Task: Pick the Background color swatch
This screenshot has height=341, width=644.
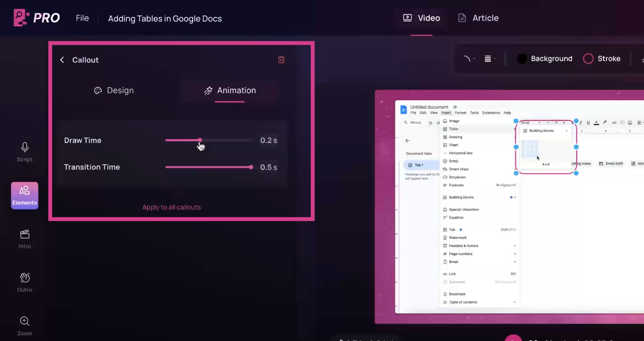Action: pyautogui.click(x=521, y=59)
